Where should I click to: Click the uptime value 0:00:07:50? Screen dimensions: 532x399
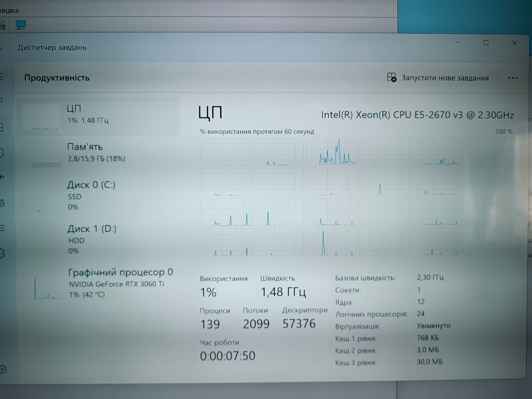tap(228, 356)
